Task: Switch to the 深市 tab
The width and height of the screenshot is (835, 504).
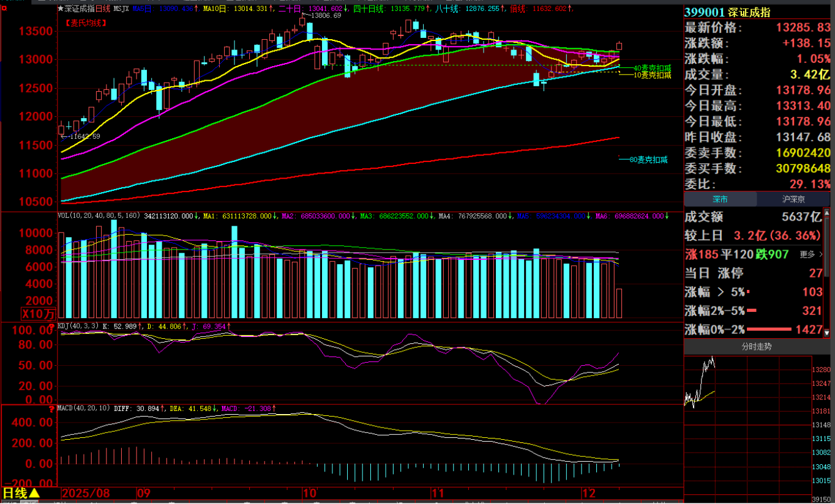Action: 720,199
